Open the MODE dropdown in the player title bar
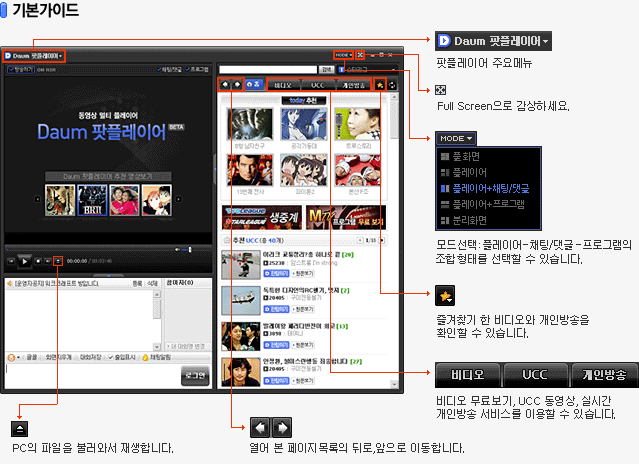The width and height of the screenshot is (639, 464). (x=344, y=55)
